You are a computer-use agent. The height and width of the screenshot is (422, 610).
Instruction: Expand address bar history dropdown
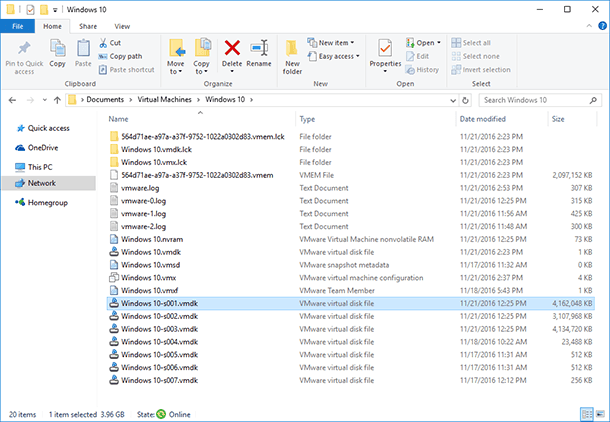coord(453,100)
